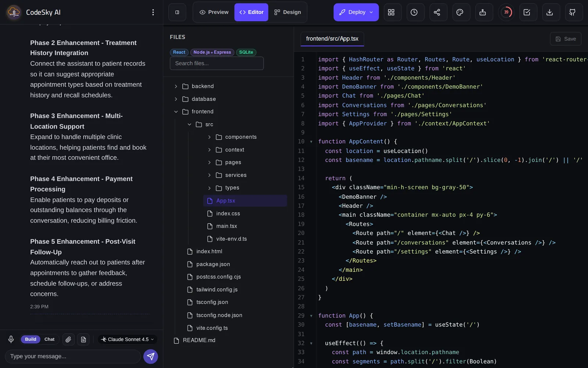
Task: Switch to Editor tab
Action: tap(251, 12)
